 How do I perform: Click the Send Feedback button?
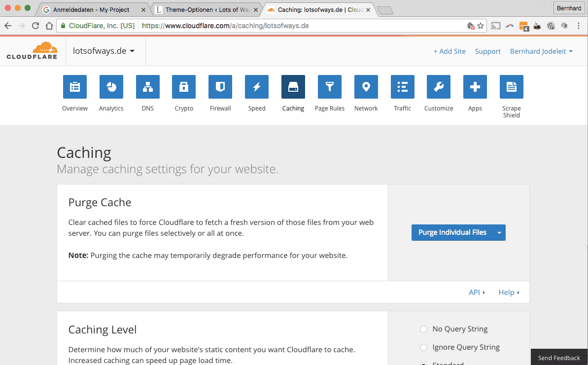click(559, 358)
